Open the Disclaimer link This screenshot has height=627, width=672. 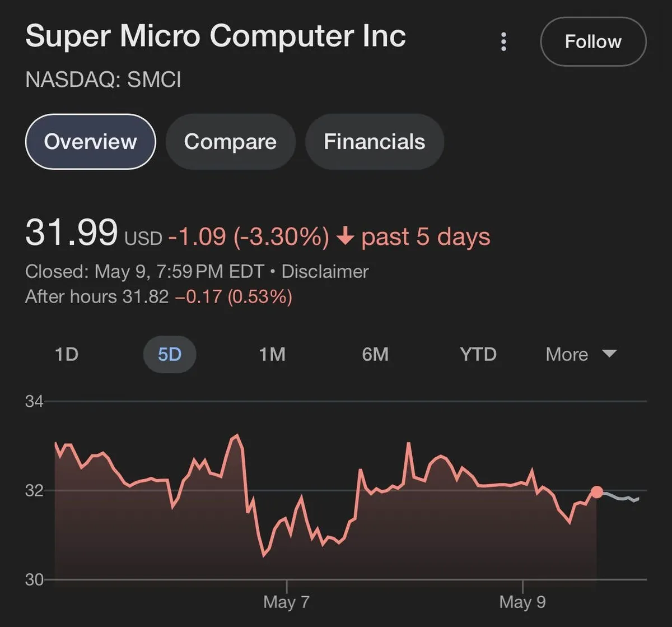[x=325, y=272]
